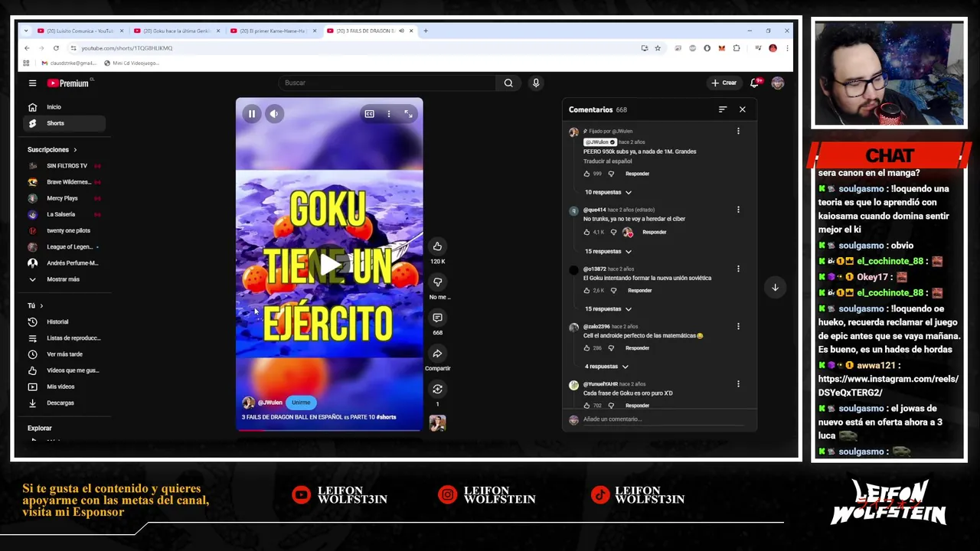
Task: Open the twenty one pilots subscription
Action: pos(64,230)
